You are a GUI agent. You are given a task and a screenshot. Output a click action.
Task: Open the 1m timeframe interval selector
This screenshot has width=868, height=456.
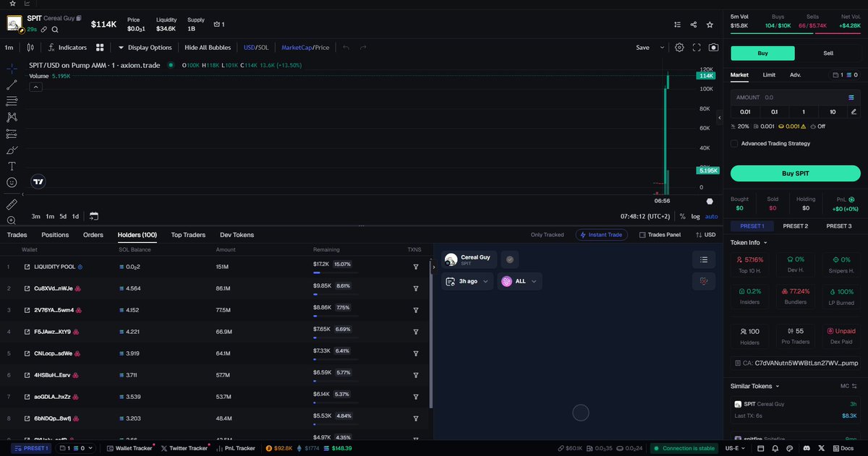[9, 48]
